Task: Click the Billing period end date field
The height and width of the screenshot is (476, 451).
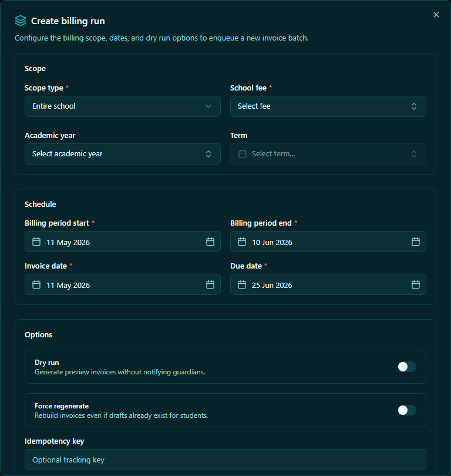Action: tap(328, 242)
